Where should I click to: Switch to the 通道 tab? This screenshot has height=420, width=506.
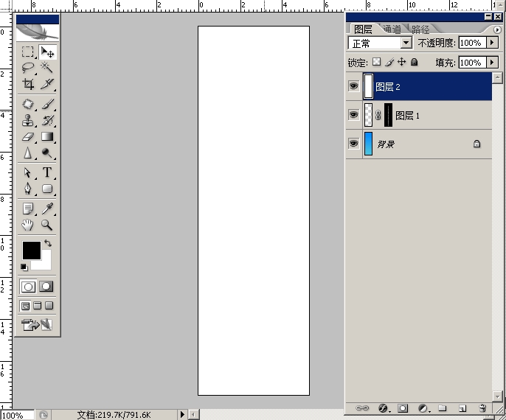click(392, 29)
